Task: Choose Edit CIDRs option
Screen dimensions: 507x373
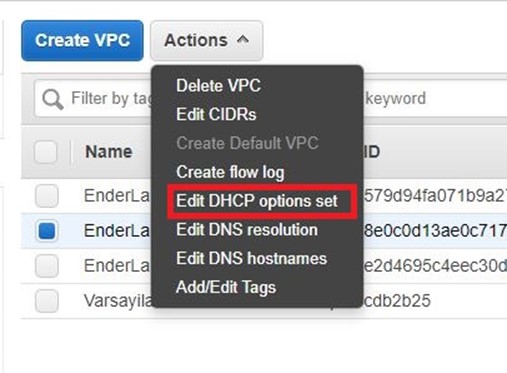Action: click(x=216, y=114)
